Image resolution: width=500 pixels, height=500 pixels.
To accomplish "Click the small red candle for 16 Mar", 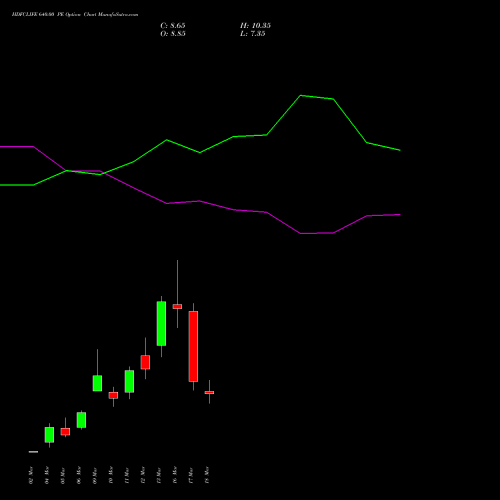I will point(177,306).
